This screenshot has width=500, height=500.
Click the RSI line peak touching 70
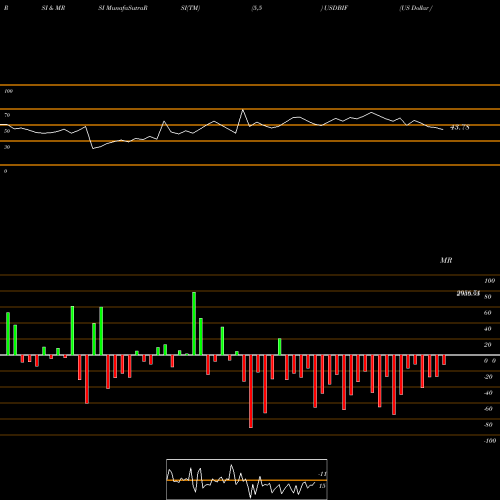(x=243, y=110)
